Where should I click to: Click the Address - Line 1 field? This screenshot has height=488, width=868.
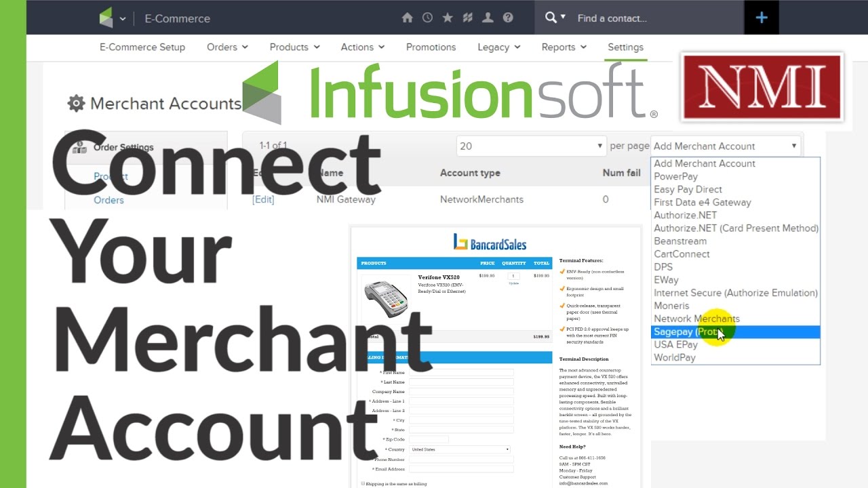(x=461, y=401)
